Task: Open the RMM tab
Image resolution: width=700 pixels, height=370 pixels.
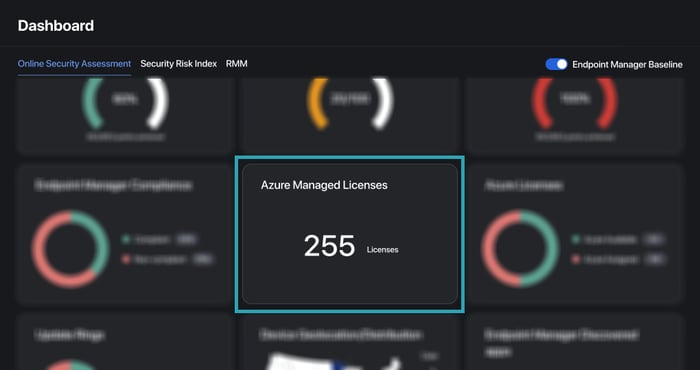Action: pos(237,64)
